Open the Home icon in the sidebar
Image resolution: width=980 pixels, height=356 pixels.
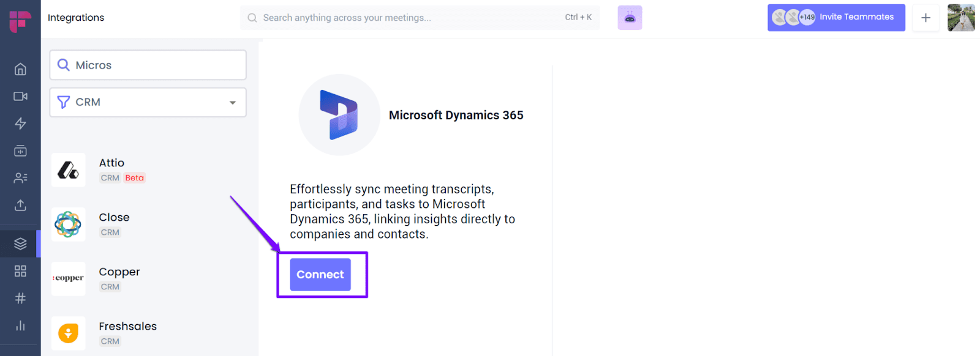[20, 69]
